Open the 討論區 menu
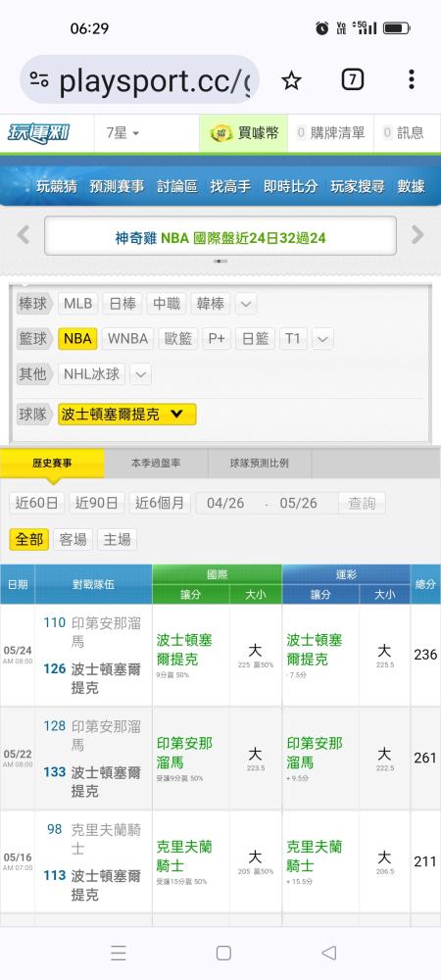Screen dimensions: 441x980 [x=176, y=186]
